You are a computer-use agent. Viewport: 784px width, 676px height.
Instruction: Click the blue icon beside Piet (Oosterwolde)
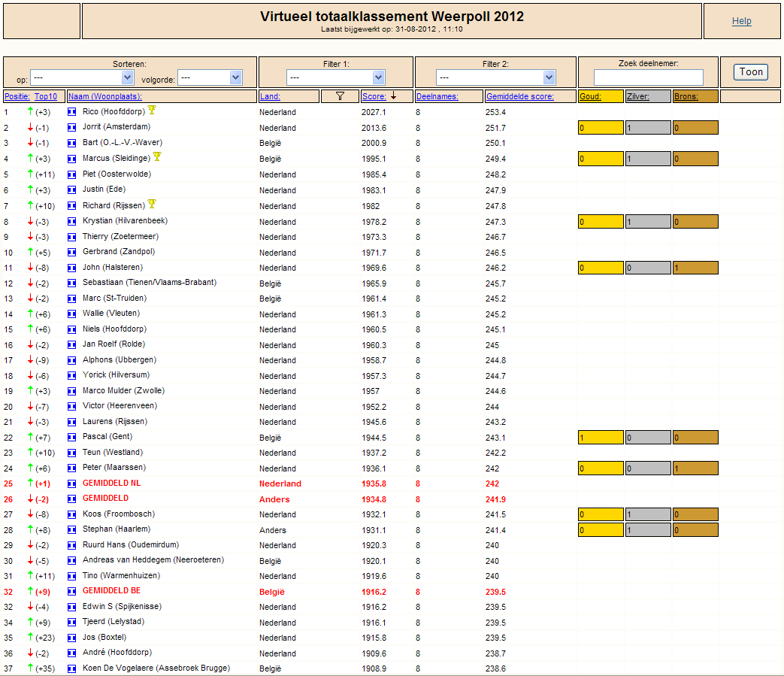point(72,174)
